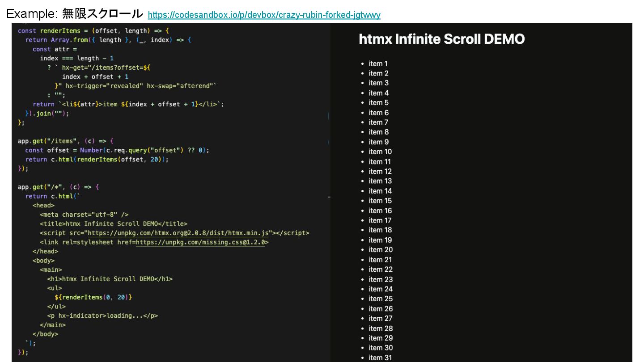The width and height of the screenshot is (644, 362).
Task: Click the 'htmx Infinite Scroll DEMO' heading
Action: pos(441,39)
